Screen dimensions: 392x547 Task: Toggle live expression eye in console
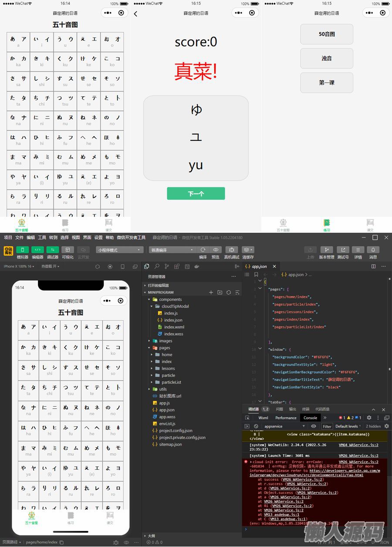click(313, 426)
